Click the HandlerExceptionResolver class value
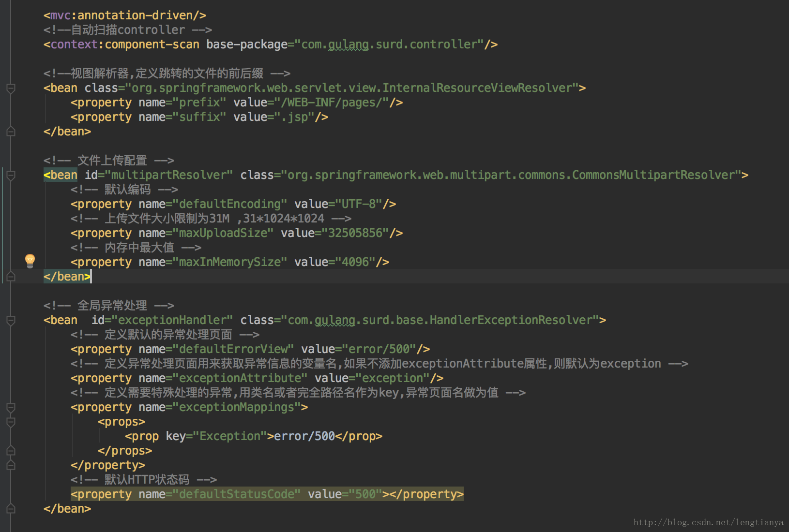Viewport: 789px width, 532px height. (x=440, y=320)
